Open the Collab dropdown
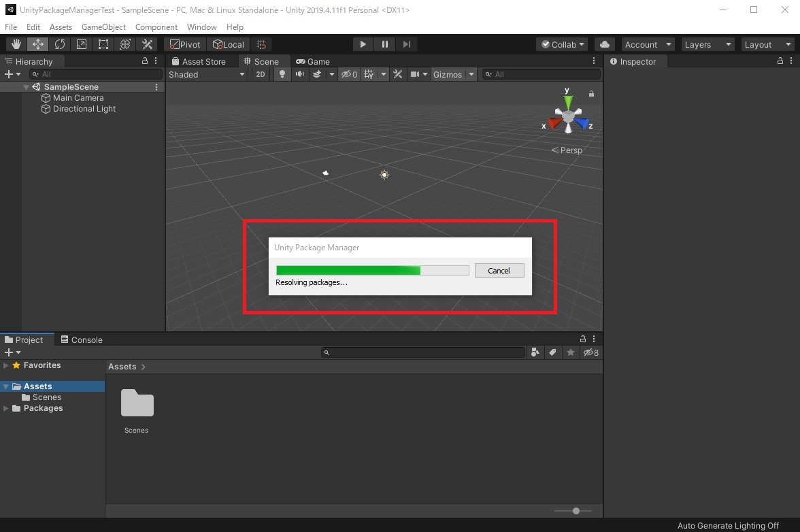The width and height of the screenshot is (800, 532). 562,44
